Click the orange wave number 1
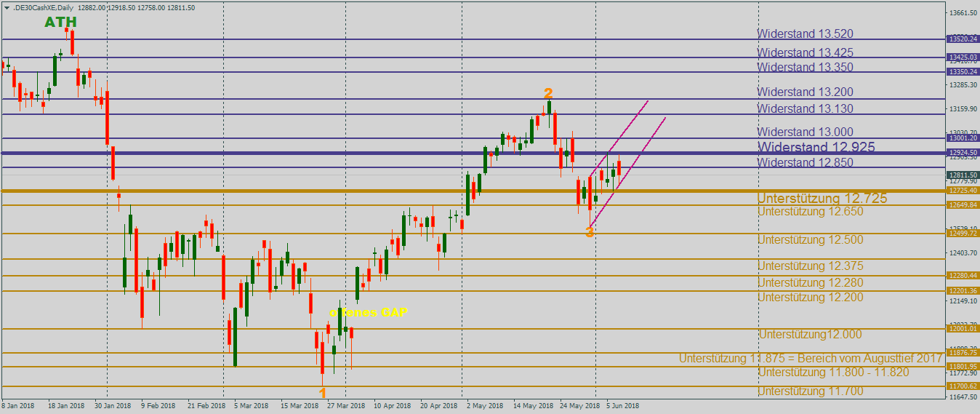Screen dimensions: 980x414 pos(323,393)
